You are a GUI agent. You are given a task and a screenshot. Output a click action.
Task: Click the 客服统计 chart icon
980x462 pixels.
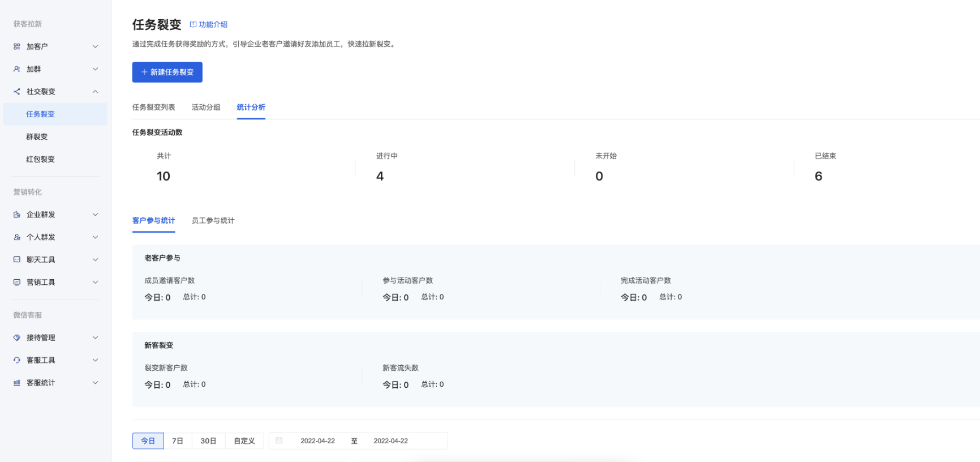(x=17, y=383)
